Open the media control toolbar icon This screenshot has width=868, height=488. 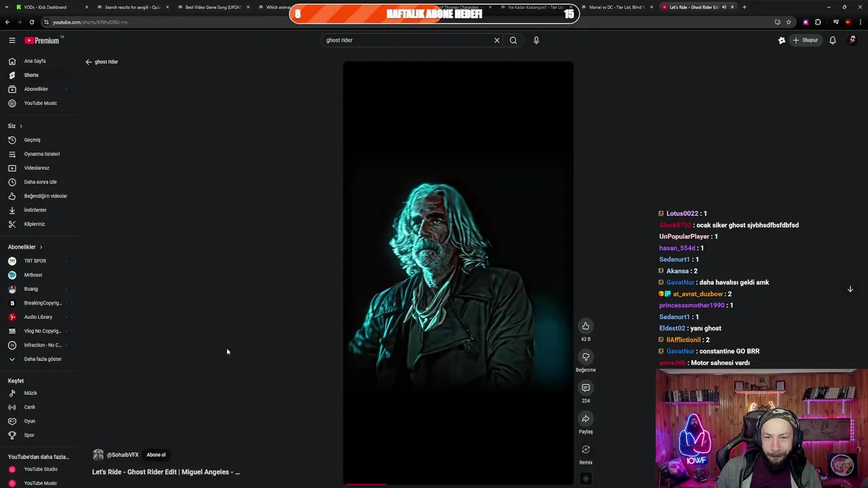pos(836,22)
